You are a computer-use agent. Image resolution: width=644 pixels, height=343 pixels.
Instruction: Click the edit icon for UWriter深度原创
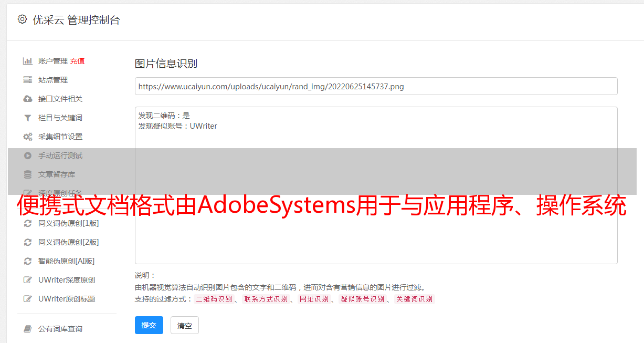tap(28, 280)
